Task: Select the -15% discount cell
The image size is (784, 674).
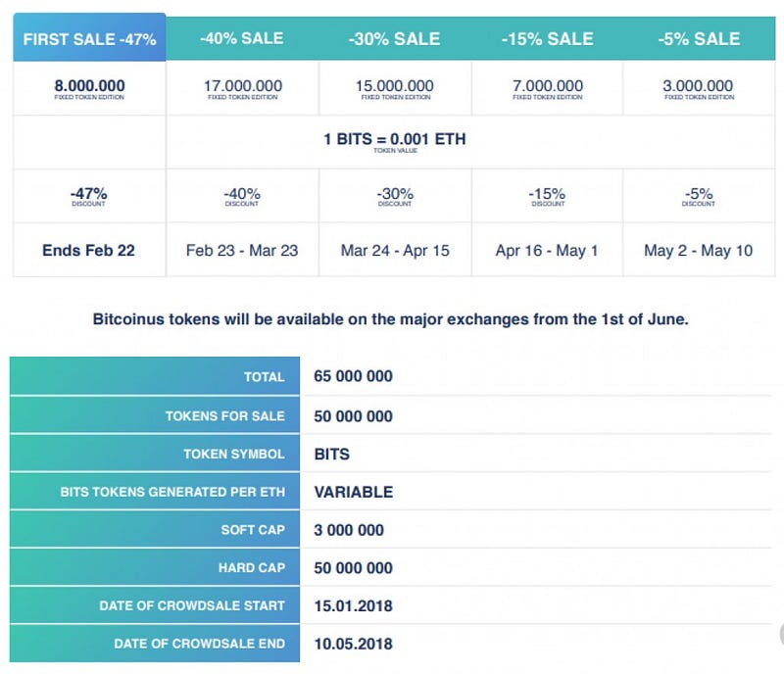Action: pyautogui.click(x=548, y=196)
